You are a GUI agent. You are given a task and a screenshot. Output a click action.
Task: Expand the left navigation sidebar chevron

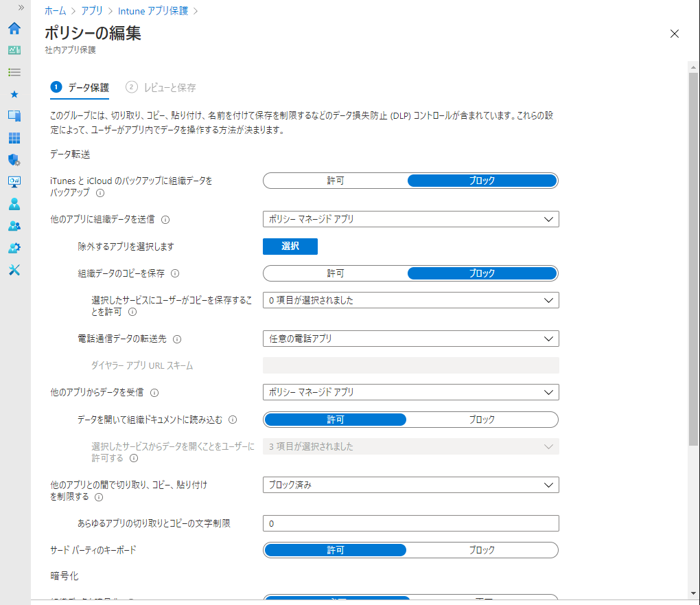(21, 8)
